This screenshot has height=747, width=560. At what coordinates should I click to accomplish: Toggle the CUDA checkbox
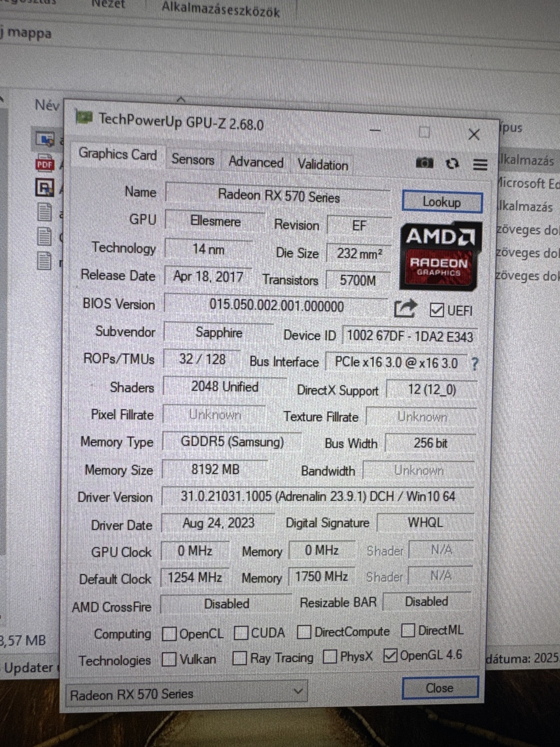[241, 633]
